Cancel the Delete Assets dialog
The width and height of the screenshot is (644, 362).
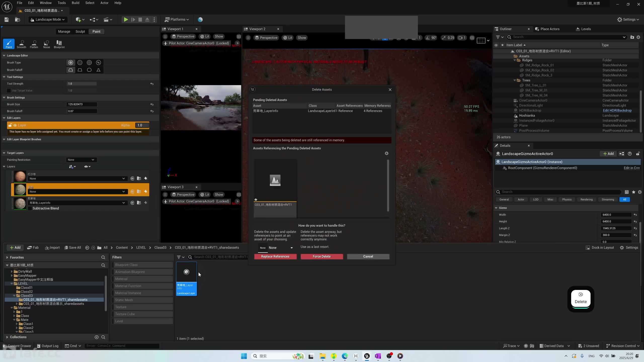point(368,257)
